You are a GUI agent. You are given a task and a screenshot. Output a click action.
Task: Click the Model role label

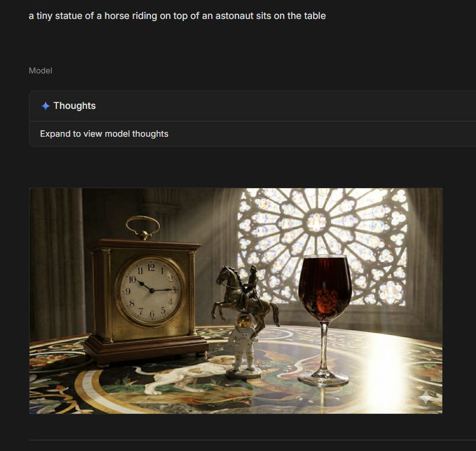[x=40, y=70]
